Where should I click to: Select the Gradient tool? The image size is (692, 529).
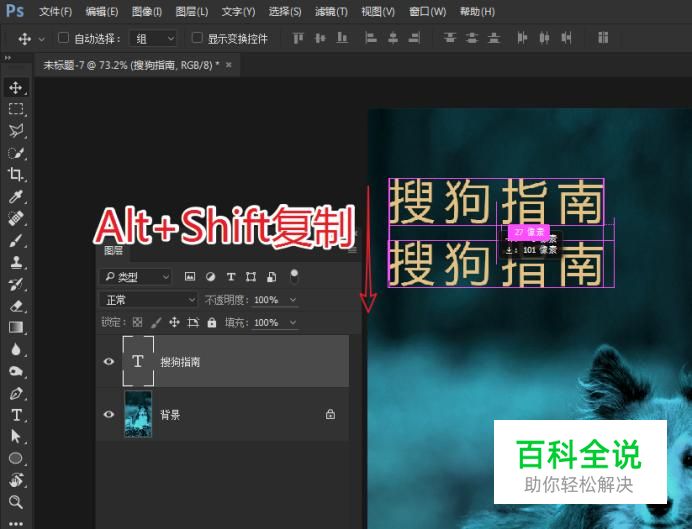(16, 327)
